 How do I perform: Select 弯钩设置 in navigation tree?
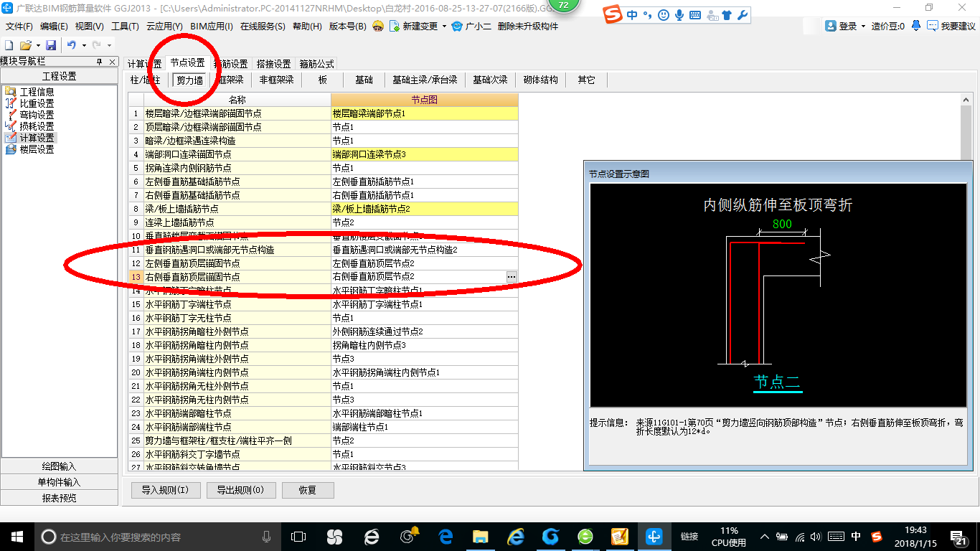coord(37,115)
